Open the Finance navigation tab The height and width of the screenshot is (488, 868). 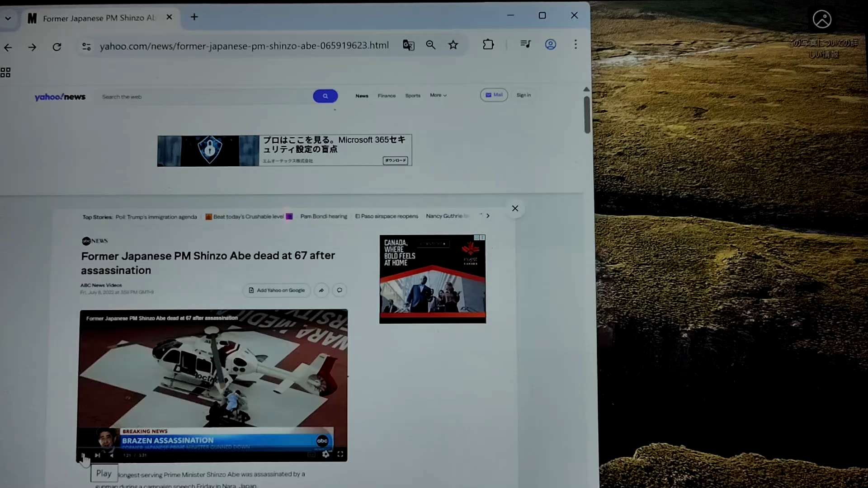387,96
